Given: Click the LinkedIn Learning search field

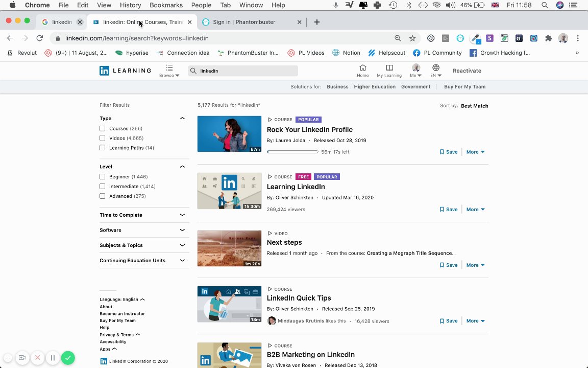Looking at the screenshot, I should pos(243,71).
